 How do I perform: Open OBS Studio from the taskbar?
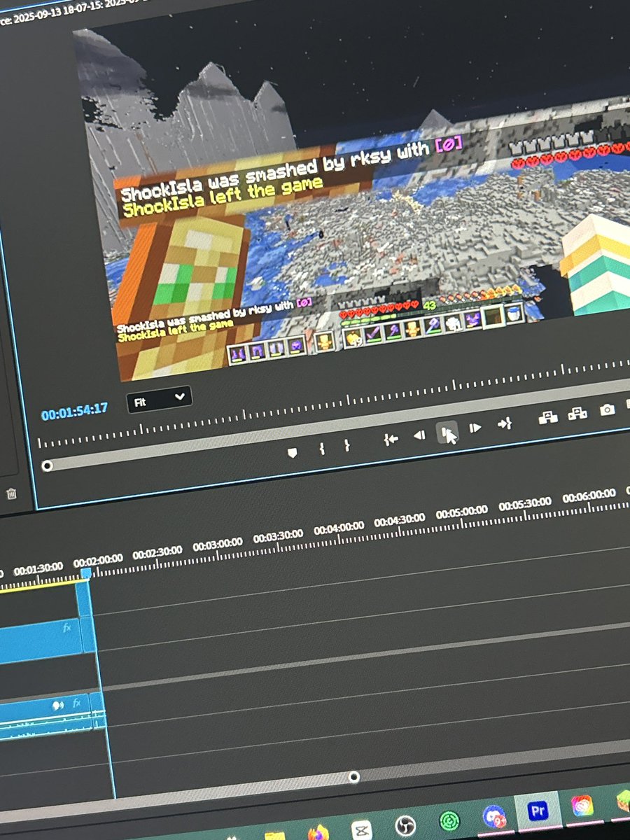click(405, 825)
